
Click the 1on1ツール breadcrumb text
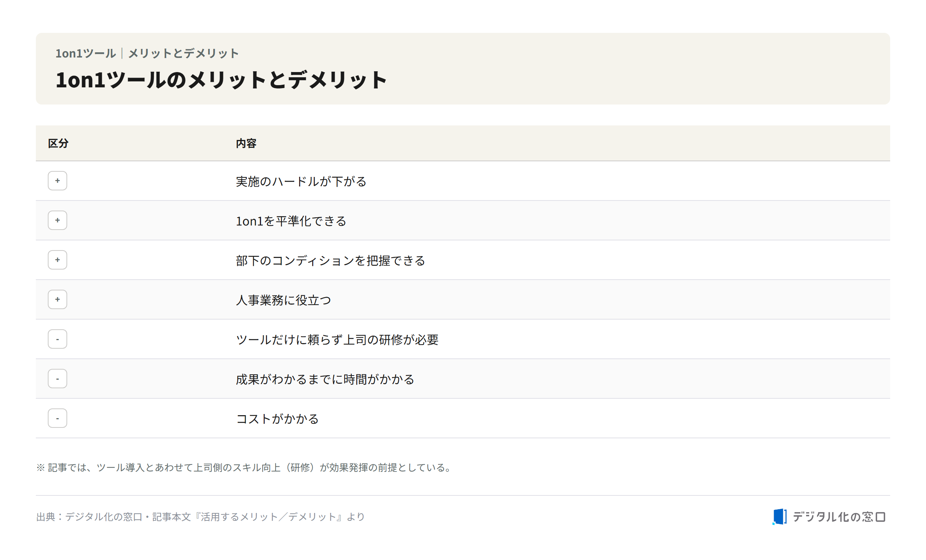pyautogui.click(x=86, y=53)
